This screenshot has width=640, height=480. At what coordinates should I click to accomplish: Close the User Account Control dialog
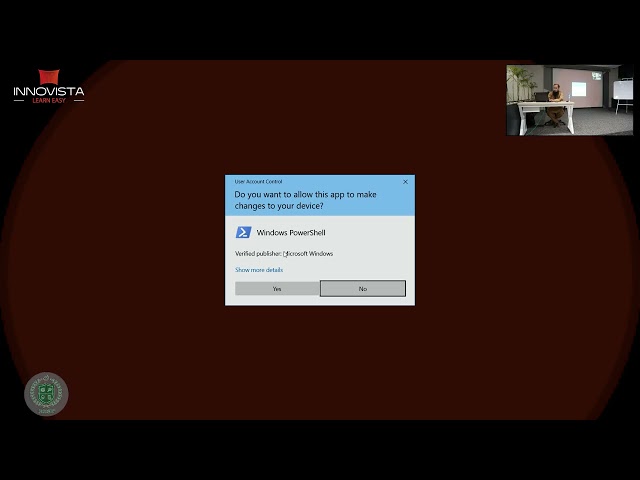click(x=405, y=182)
